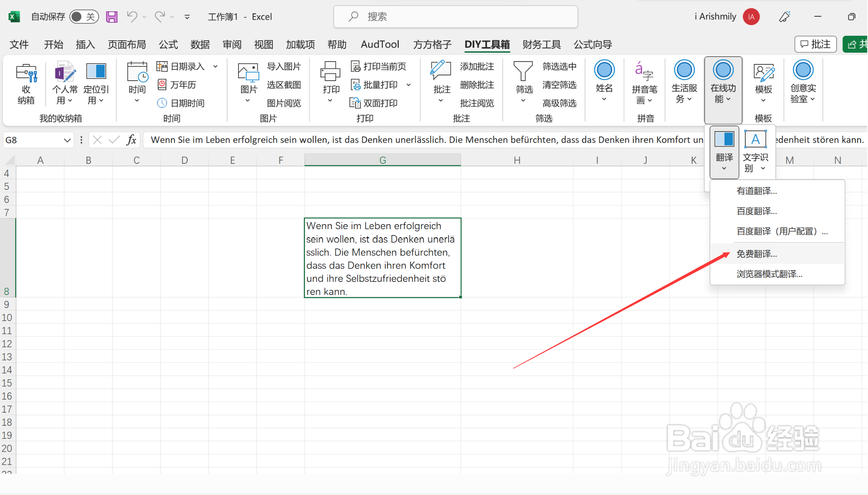Click the 万年历 calendar icon
868x495 pixels.
(162, 84)
